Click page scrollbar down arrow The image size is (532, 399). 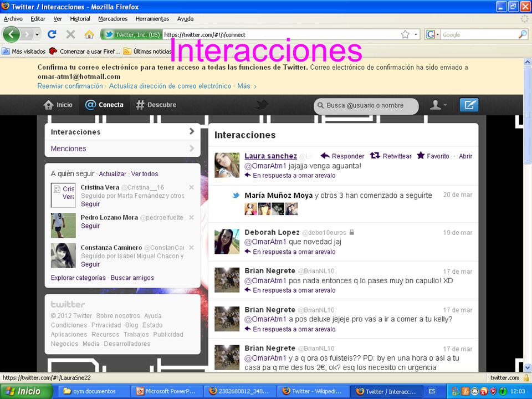pos(528,368)
